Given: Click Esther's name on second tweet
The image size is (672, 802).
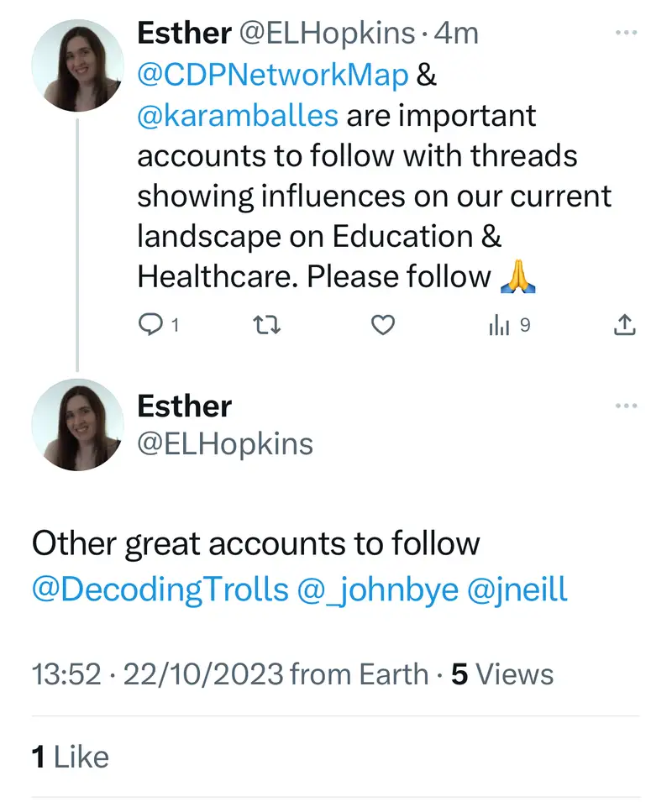Looking at the screenshot, I should (184, 406).
